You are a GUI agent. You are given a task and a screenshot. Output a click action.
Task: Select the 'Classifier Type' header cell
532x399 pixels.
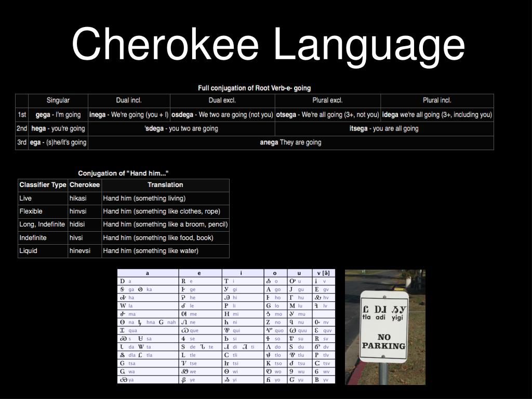click(x=43, y=185)
